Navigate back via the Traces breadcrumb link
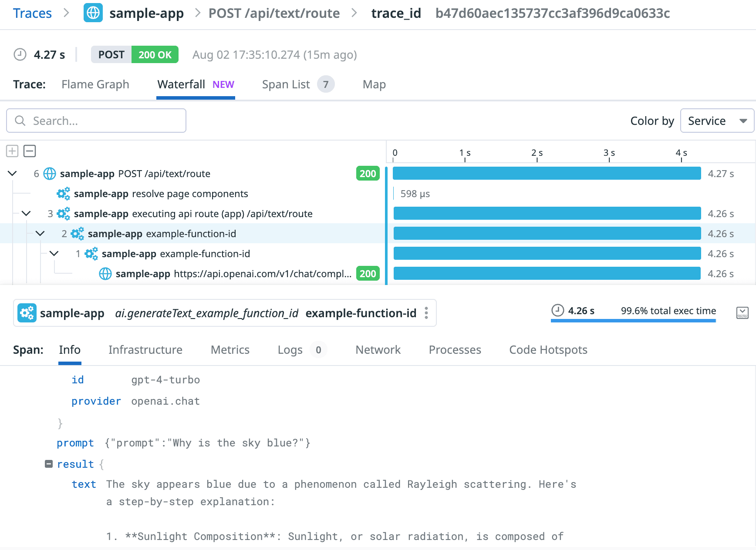Screen dimensions: 756x550 [x=32, y=13]
